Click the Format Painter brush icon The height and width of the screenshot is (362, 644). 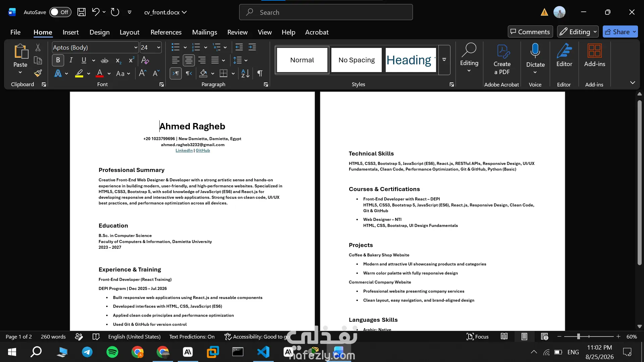(38, 73)
